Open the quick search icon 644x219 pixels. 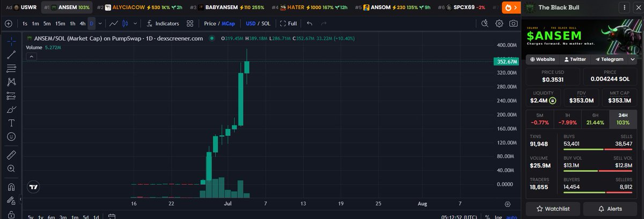coord(485,24)
